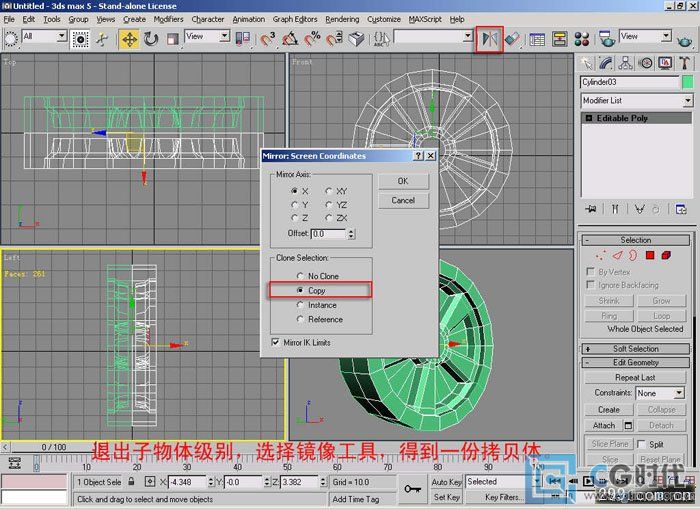The height and width of the screenshot is (509, 700).
Task: Switch to the Modify command panel
Action: click(606, 63)
